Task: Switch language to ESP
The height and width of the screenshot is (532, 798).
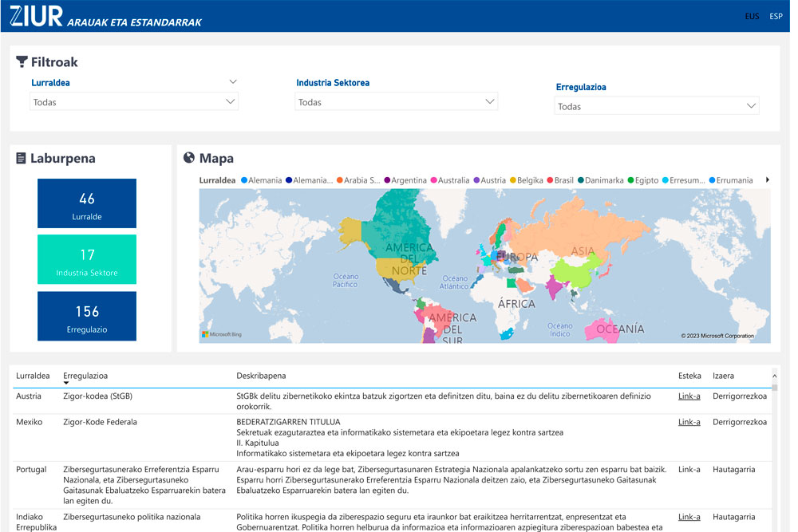Action: 776,17
